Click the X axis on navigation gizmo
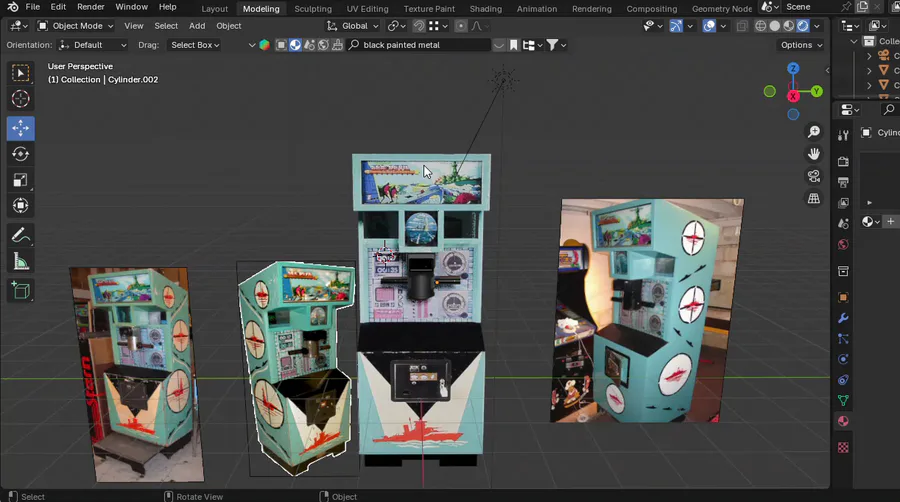The image size is (900, 502). point(793,96)
